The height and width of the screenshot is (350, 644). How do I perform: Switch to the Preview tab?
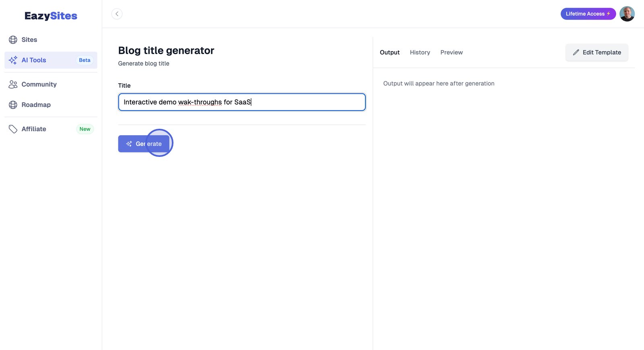pos(451,52)
